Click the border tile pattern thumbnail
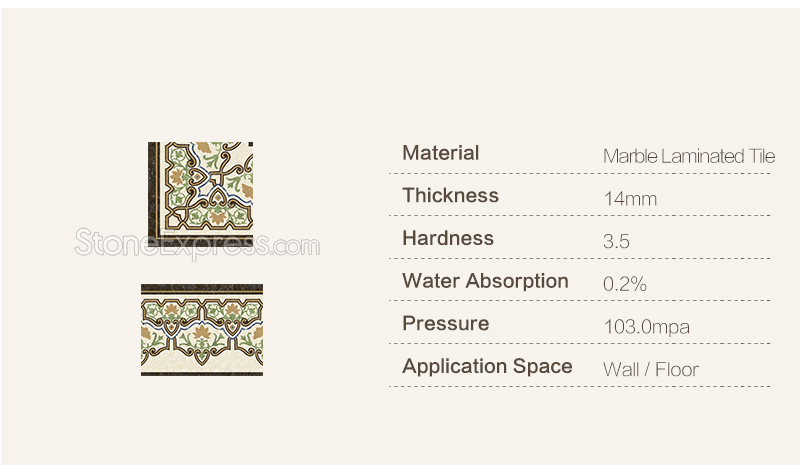Screen dimensions: 800x476 202,330
